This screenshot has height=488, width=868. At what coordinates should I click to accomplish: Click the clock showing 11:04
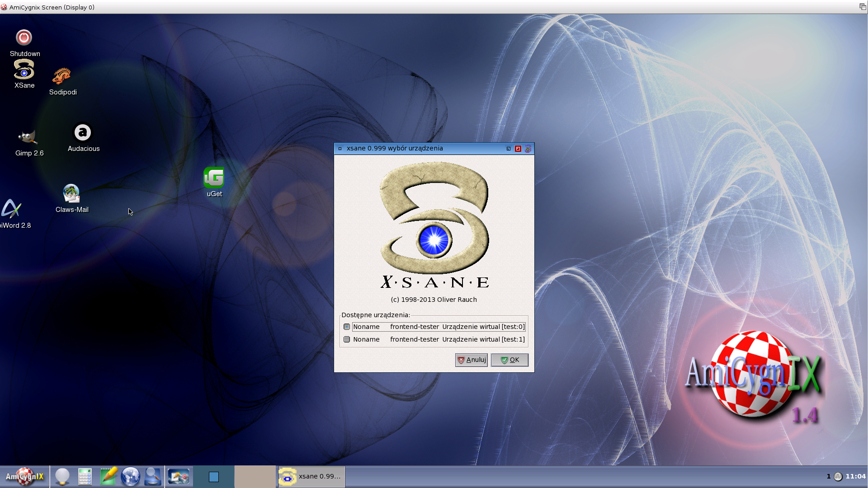coord(855,476)
